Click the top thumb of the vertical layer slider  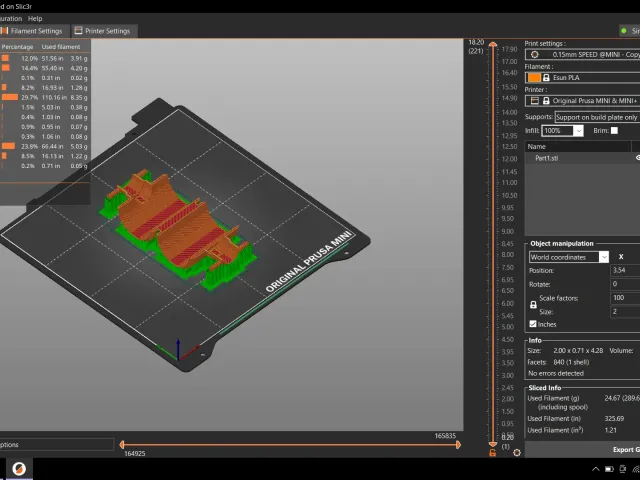click(x=493, y=44)
